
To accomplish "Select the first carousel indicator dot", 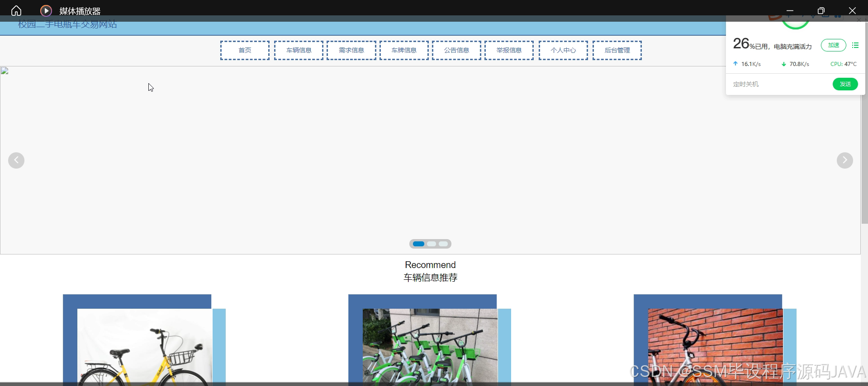I will pos(419,244).
